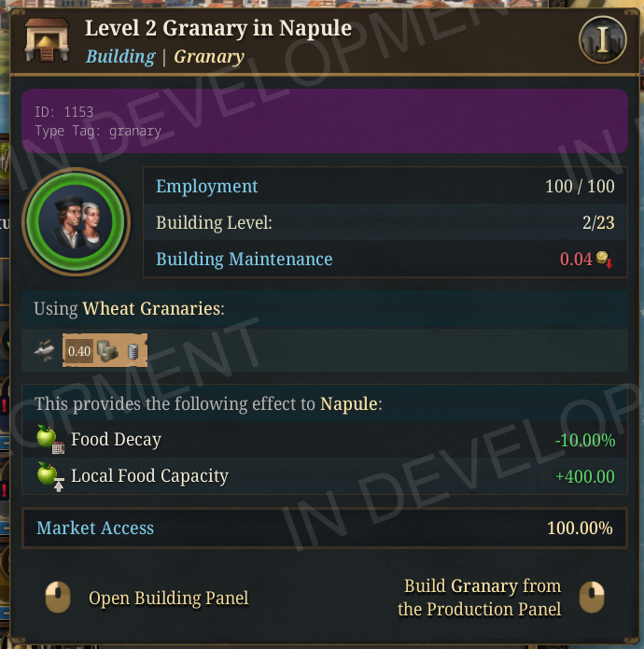Click the granary building icon in header
Viewport: 644px width, 649px height.
41,41
